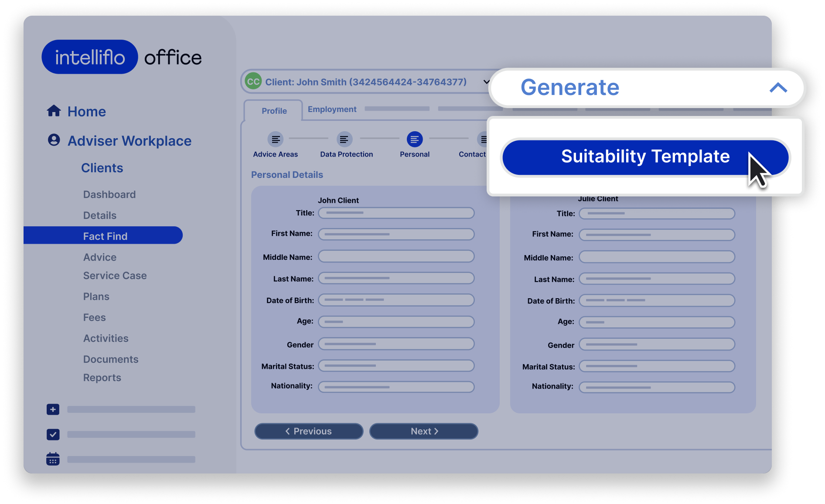Viewport: 825px width, 504px height.
Task: Click the Data Protection step label
Action: coord(347,154)
